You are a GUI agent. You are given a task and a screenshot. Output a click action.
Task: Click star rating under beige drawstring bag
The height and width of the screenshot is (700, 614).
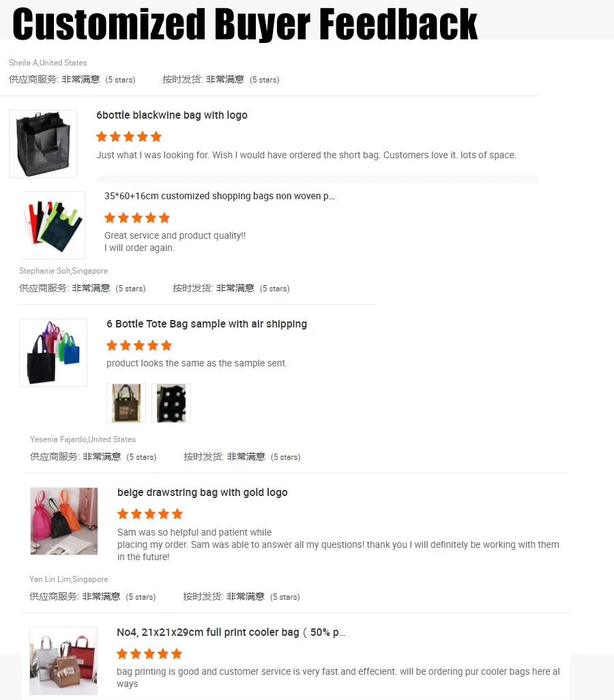[x=150, y=514]
